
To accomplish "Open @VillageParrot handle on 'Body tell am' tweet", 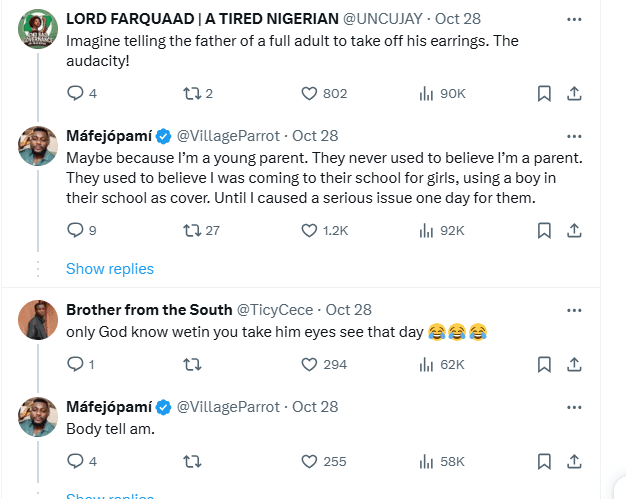I will click(x=229, y=406).
